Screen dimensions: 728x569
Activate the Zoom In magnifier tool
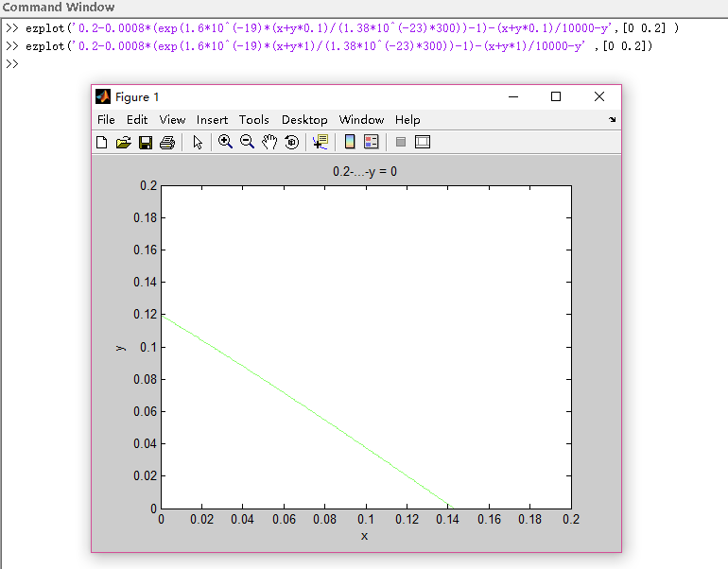(x=225, y=142)
